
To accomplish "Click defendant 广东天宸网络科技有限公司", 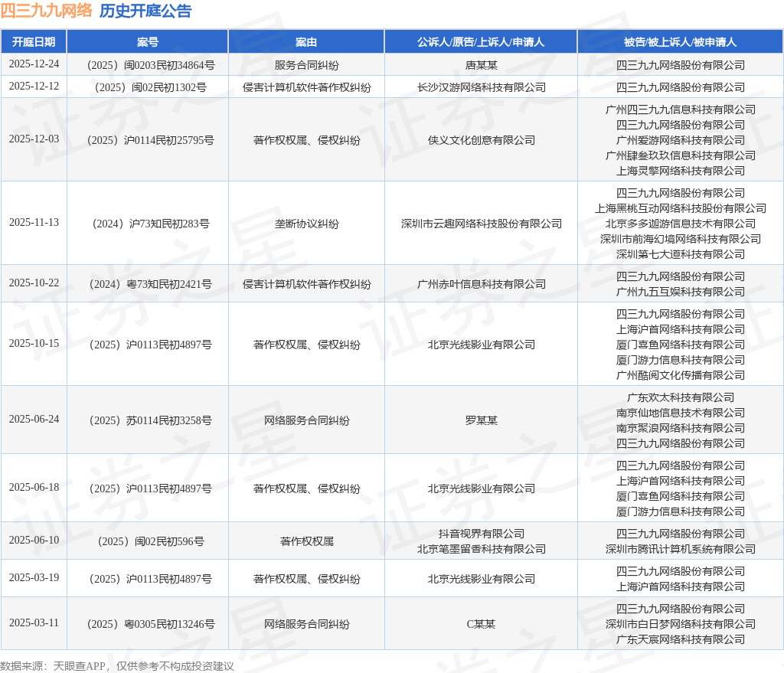I will (680, 639).
